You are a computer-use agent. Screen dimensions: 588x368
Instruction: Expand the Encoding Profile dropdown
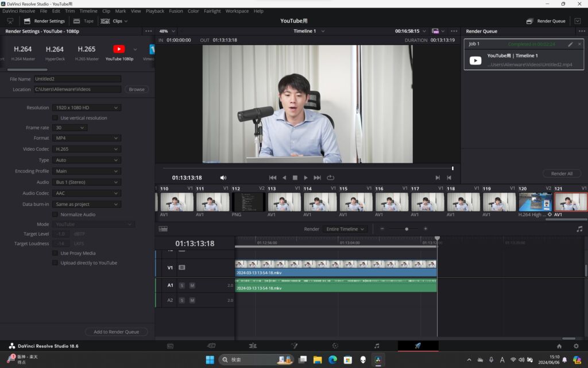pyautogui.click(x=87, y=171)
